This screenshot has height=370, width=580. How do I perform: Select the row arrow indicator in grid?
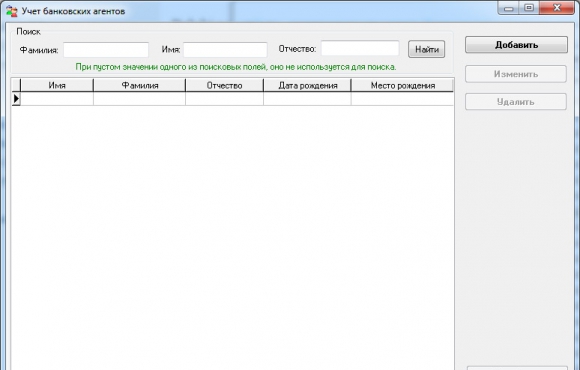pyautogui.click(x=16, y=99)
